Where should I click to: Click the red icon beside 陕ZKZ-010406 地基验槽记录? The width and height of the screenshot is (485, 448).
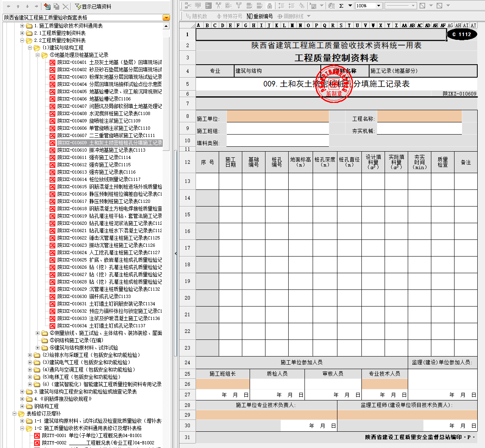pyautogui.click(x=52, y=99)
